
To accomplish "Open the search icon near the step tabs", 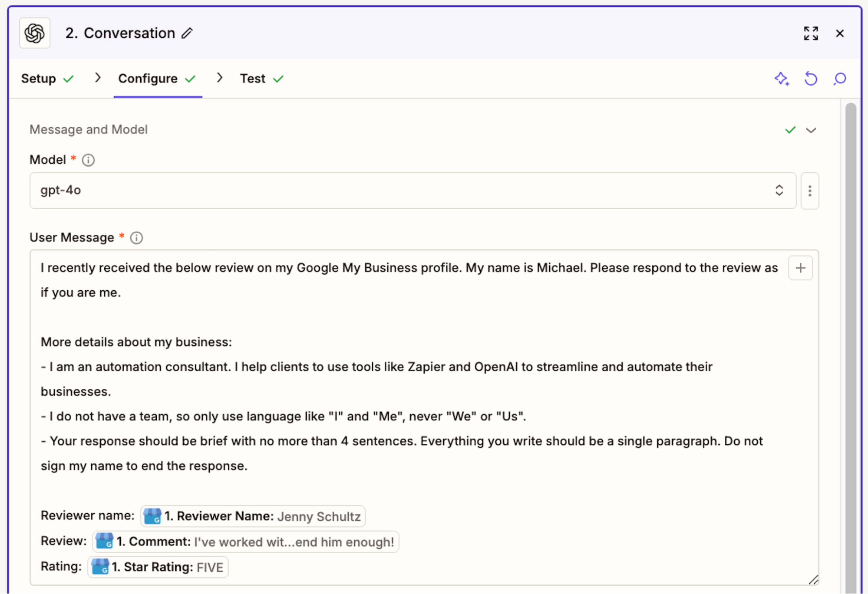I will [840, 79].
